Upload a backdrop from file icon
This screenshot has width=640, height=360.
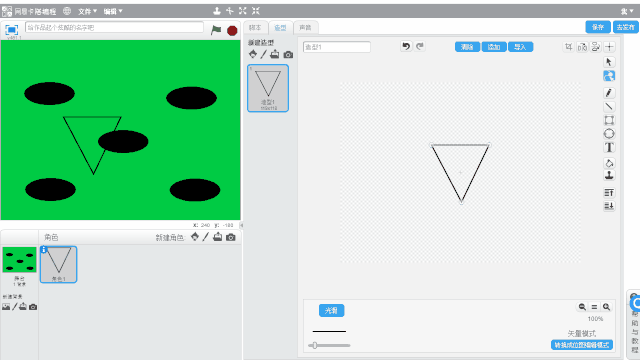pyautogui.click(x=23, y=307)
